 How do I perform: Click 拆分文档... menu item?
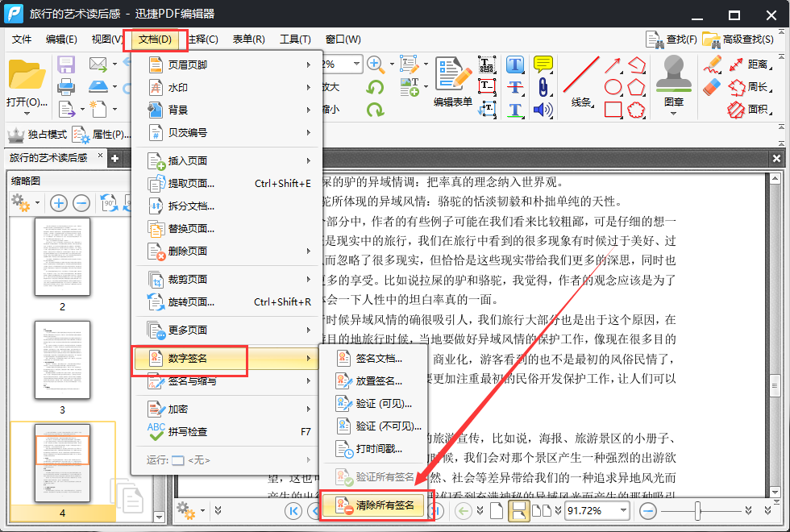[x=227, y=206]
